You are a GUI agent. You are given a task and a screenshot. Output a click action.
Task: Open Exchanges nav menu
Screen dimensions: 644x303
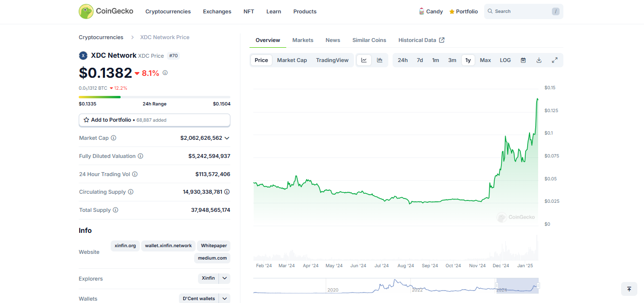point(217,11)
